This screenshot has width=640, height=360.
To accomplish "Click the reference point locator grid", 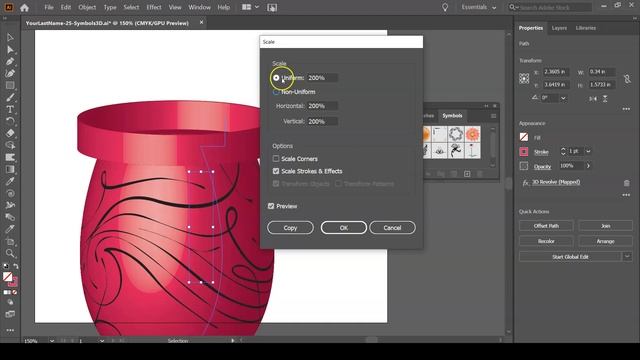I will click(x=524, y=78).
